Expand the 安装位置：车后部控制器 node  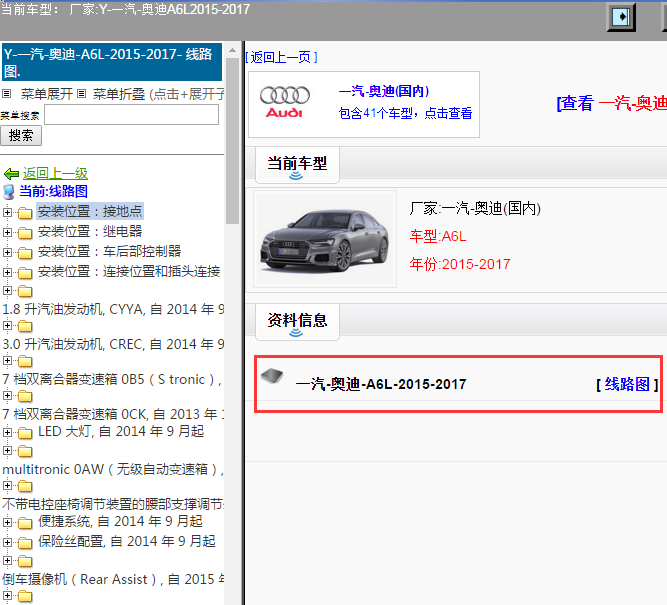click(7, 252)
